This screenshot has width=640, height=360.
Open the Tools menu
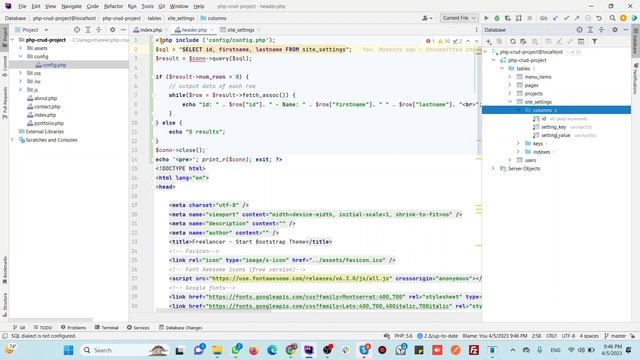(x=147, y=6)
